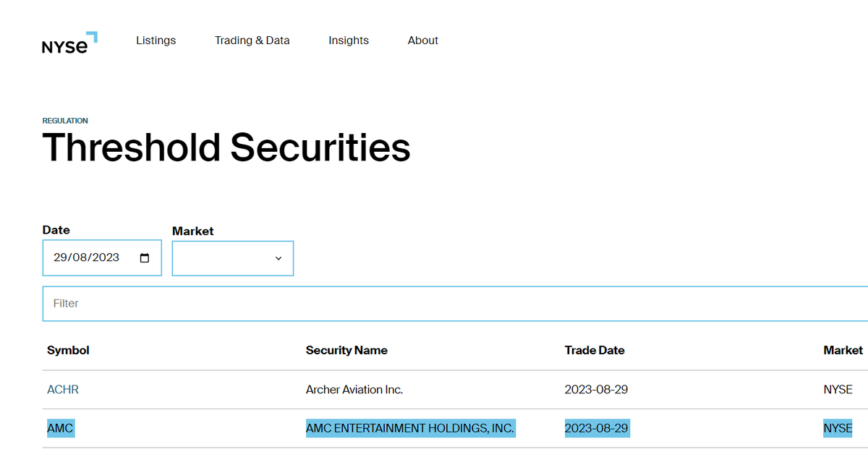Click the AMC row trade date 2023-08-29
868x457 pixels.
click(597, 428)
